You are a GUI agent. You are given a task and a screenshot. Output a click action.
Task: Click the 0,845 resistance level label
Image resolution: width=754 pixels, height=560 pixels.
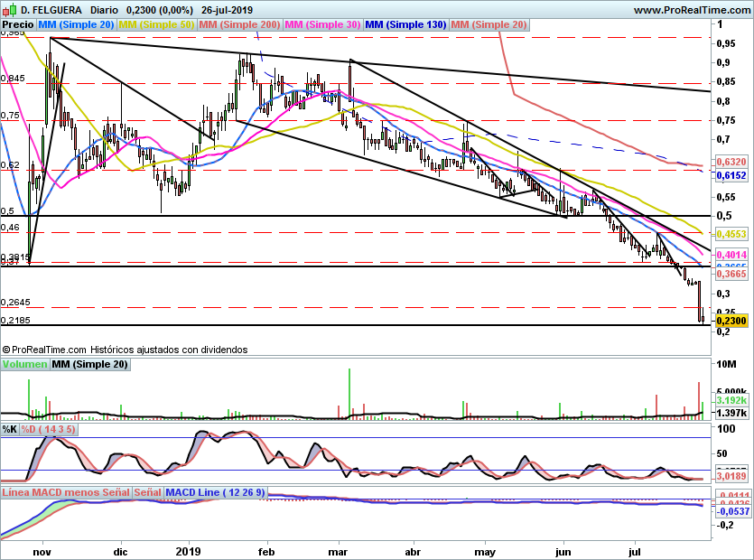[13, 79]
